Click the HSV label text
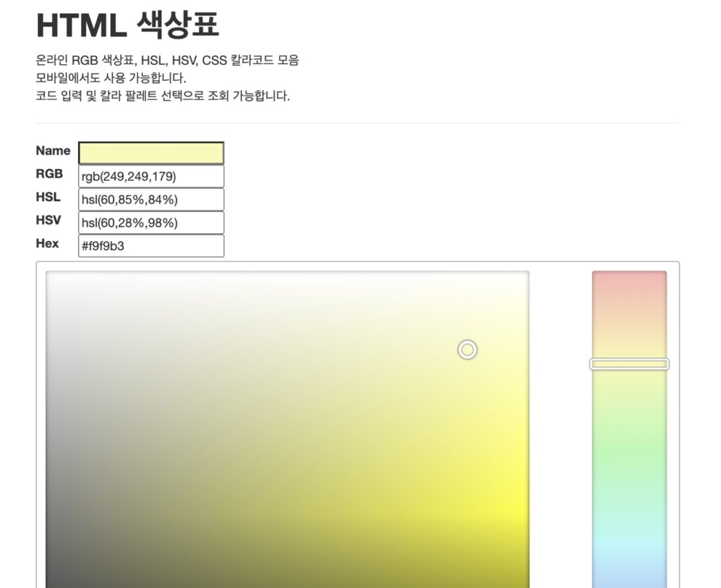Screen dimensions: 721x588 pyautogui.click(x=48, y=220)
